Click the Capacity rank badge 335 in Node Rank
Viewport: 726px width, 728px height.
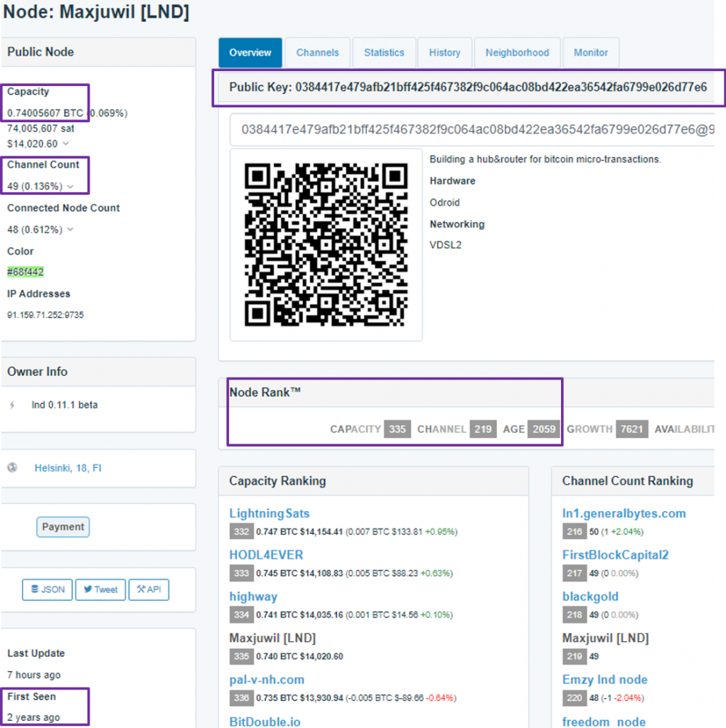click(x=397, y=429)
